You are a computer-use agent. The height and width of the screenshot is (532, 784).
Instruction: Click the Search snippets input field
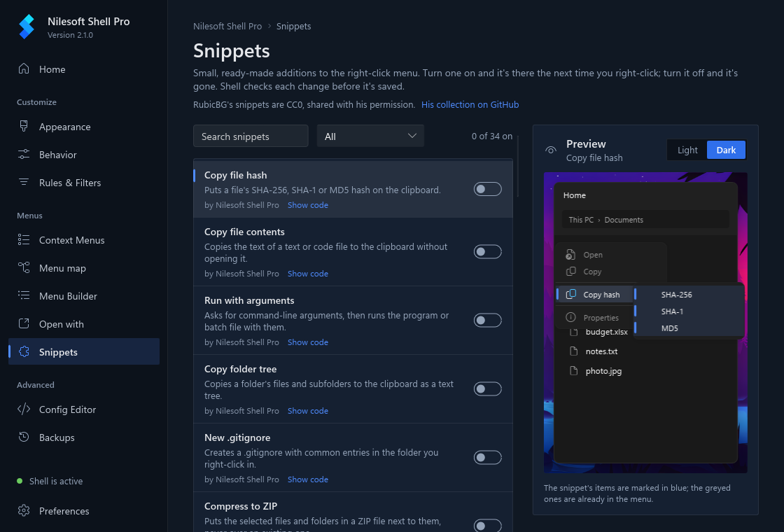pos(251,136)
